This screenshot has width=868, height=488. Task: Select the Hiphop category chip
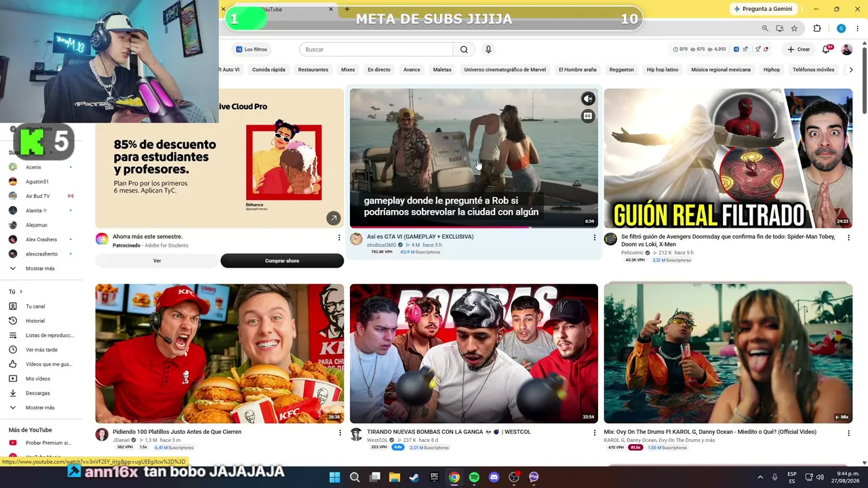(x=772, y=70)
